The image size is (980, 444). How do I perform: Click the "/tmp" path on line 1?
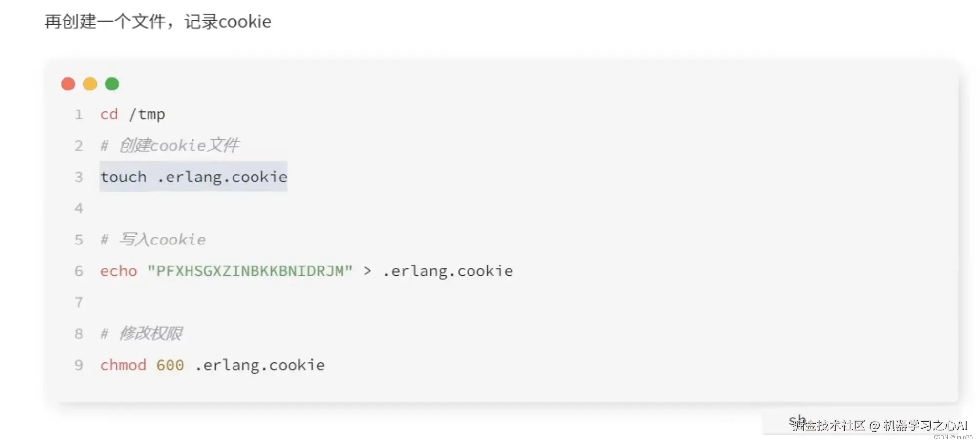pos(147,114)
